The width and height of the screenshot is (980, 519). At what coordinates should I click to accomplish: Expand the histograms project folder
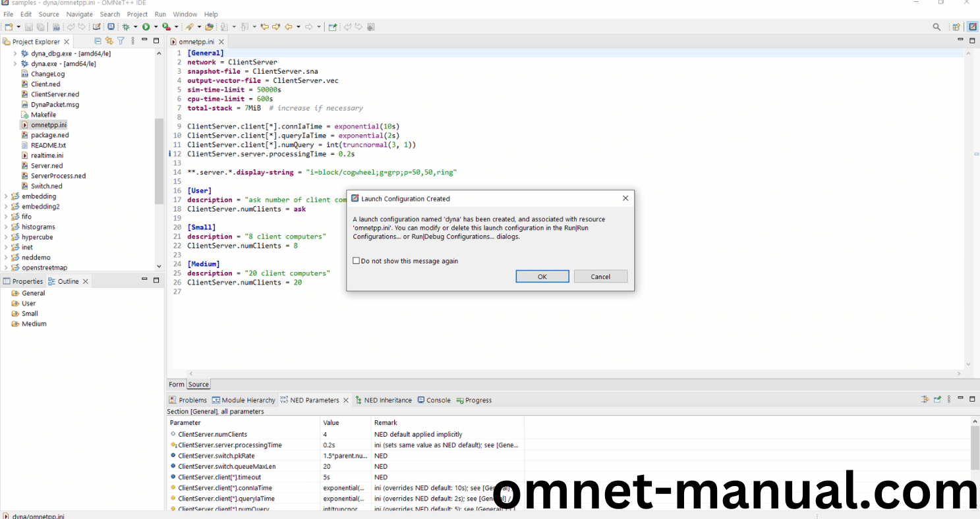pos(6,227)
